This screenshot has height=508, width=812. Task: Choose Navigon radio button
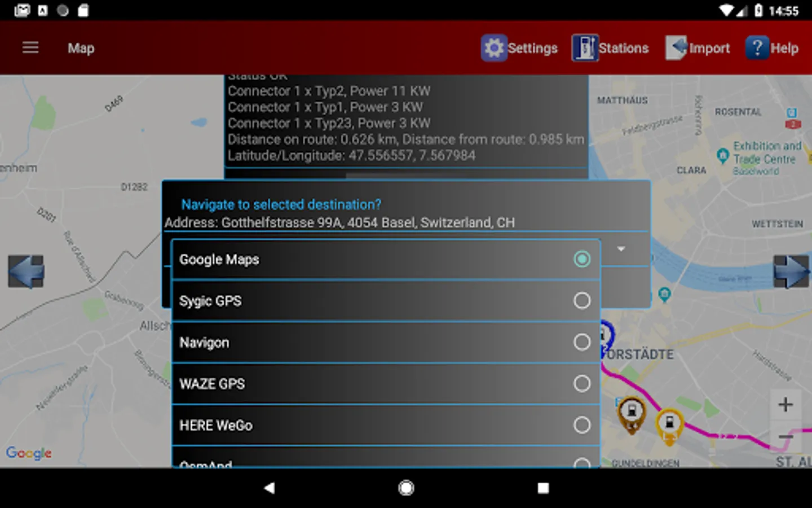[582, 342]
